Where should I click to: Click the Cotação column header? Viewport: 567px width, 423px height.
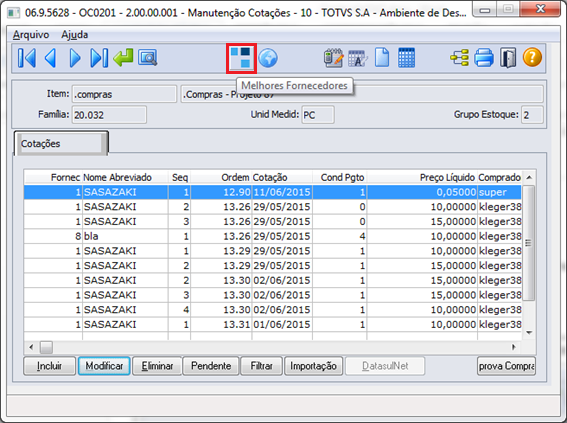pos(282,178)
